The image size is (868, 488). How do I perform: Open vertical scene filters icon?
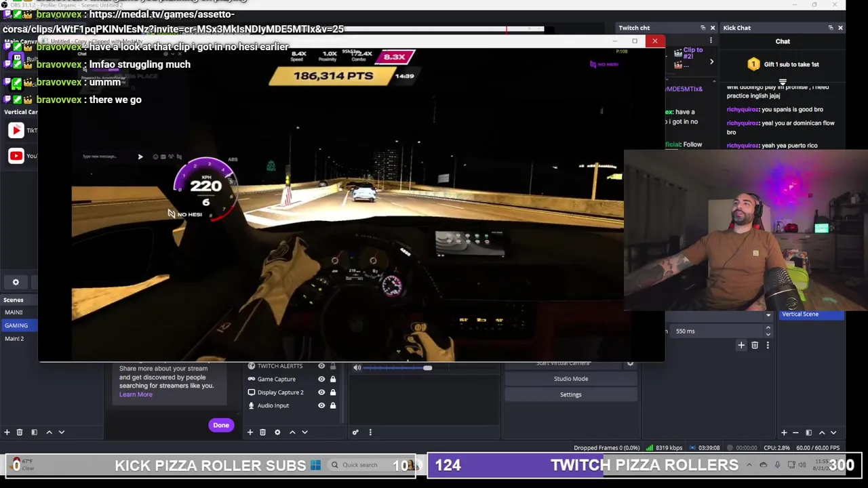pyautogui.click(x=808, y=432)
